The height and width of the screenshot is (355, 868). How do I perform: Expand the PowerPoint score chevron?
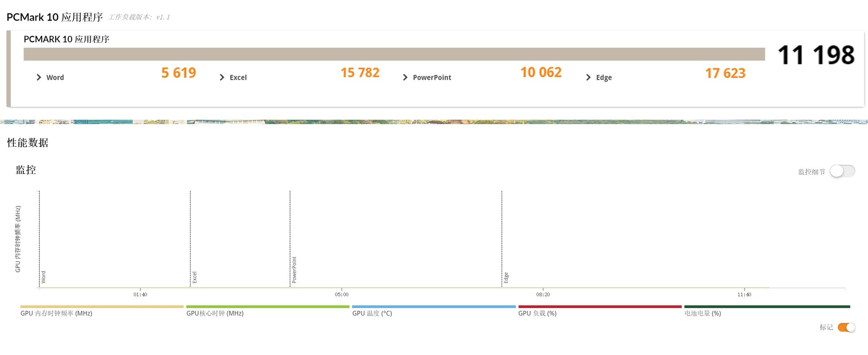tap(405, 77)
